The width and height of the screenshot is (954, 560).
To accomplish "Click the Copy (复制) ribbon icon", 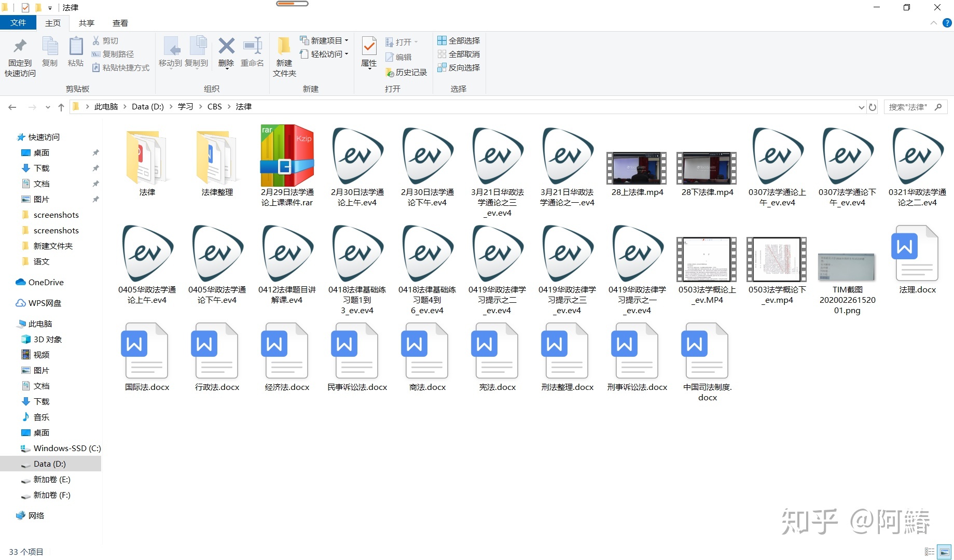I will 50,46.
